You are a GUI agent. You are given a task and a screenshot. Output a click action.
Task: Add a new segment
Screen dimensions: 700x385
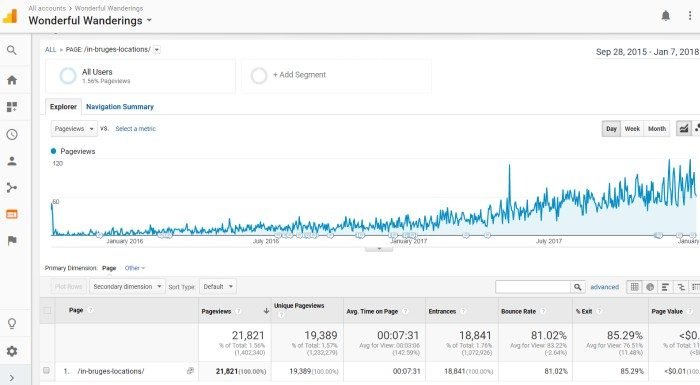[337, 75]
